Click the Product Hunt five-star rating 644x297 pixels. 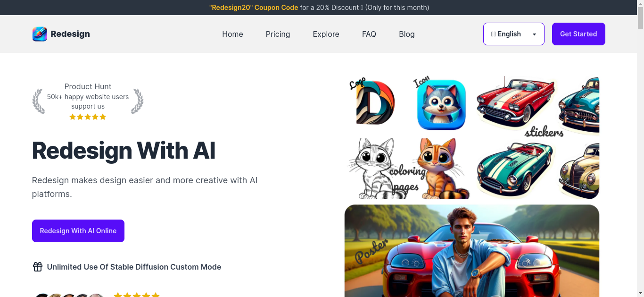[x=88, y=117]
